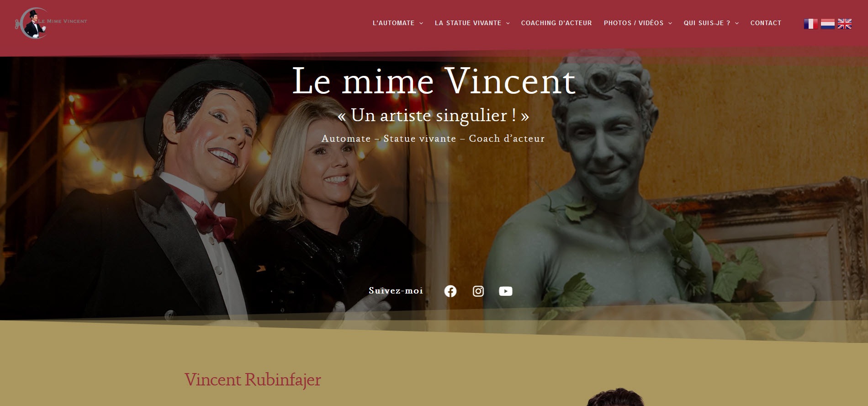Image resolution: width=868 pixels, height=406 pixels.
Task: Click the Le Mime Vincent logo
Action: (x=51, y=23)
